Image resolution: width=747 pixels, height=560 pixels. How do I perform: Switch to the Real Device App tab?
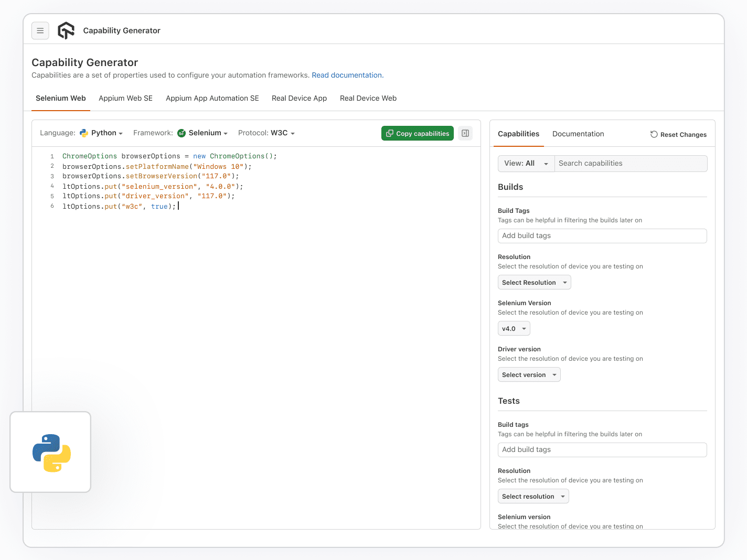point(300,99)
